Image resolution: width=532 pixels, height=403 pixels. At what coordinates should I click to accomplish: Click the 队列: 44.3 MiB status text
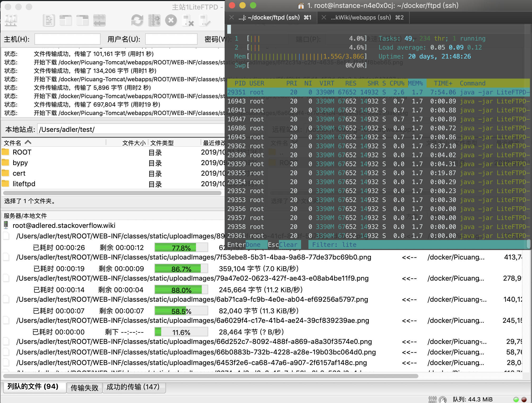pos(473,399)
